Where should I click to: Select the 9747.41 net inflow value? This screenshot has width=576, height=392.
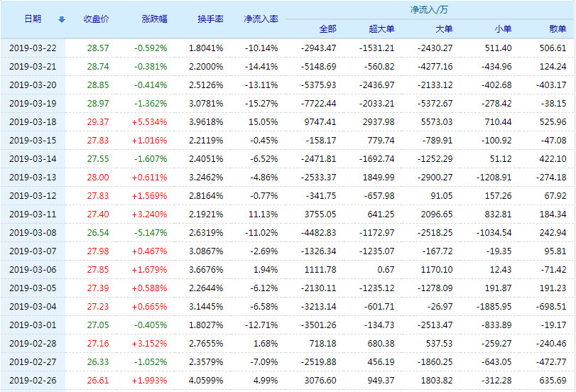pyautogui.click(x=320, y=121)
